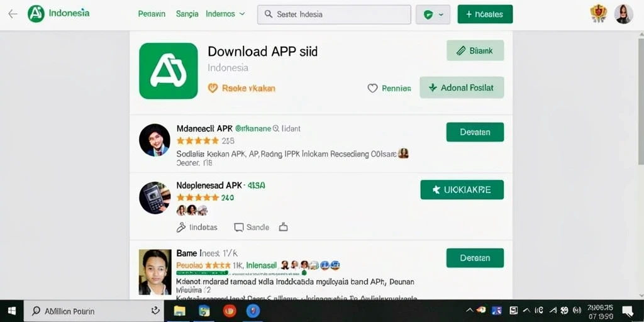Open File Explorer folder icon on taskbar
This screenshot has width=644, height=322.
point(179,311)
